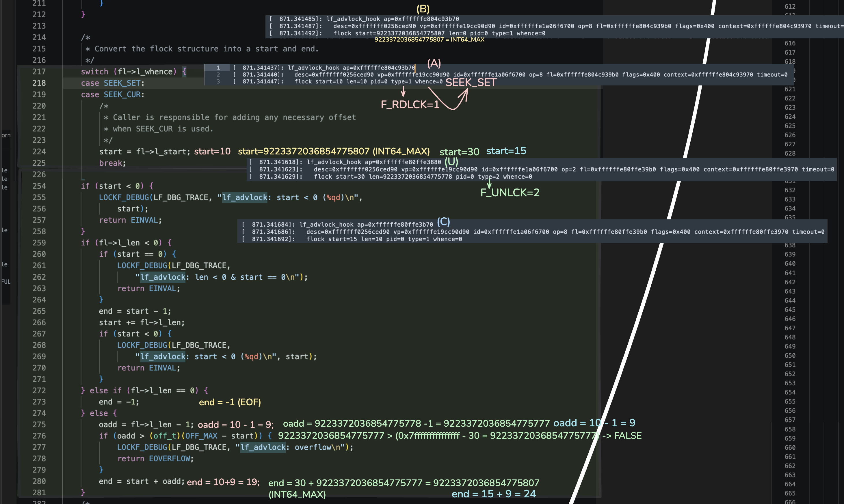
Task: Click line number 214 in the gutter
Action: [x=39, y=37]
